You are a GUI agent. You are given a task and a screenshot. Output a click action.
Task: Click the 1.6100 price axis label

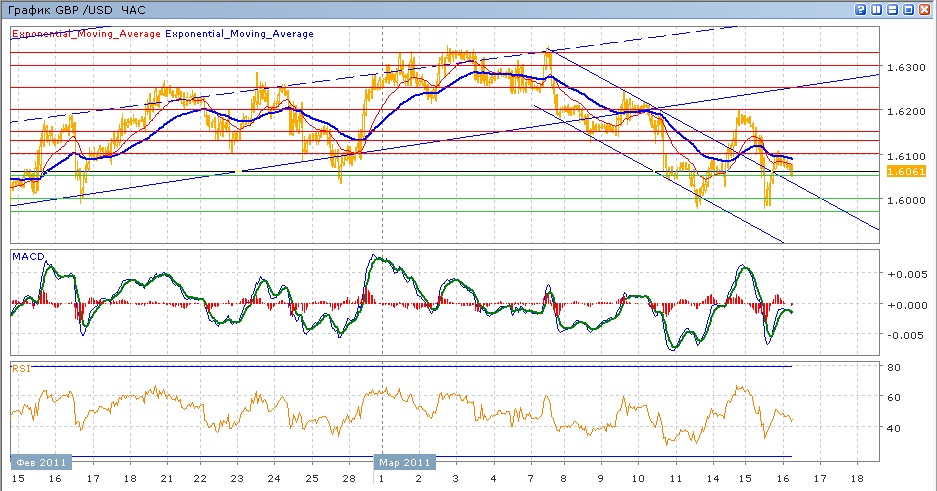click(907, 156)
